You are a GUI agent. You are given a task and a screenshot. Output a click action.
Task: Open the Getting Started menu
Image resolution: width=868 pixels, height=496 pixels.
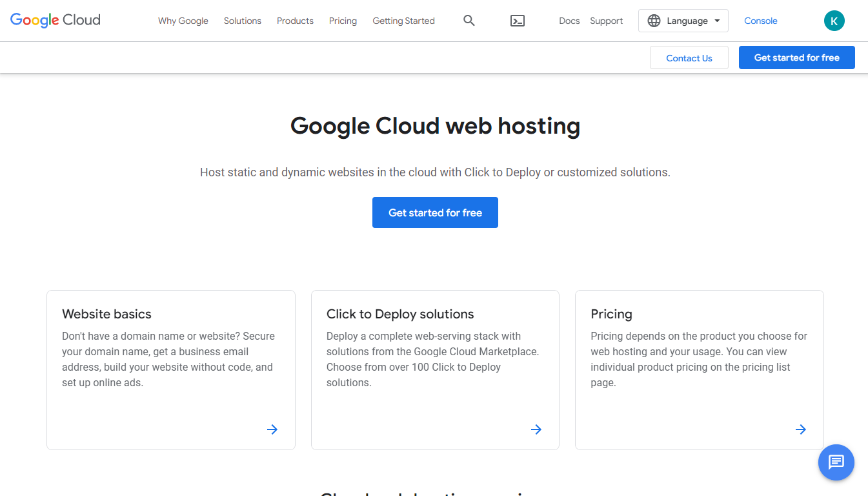click(x=403, y=21)
